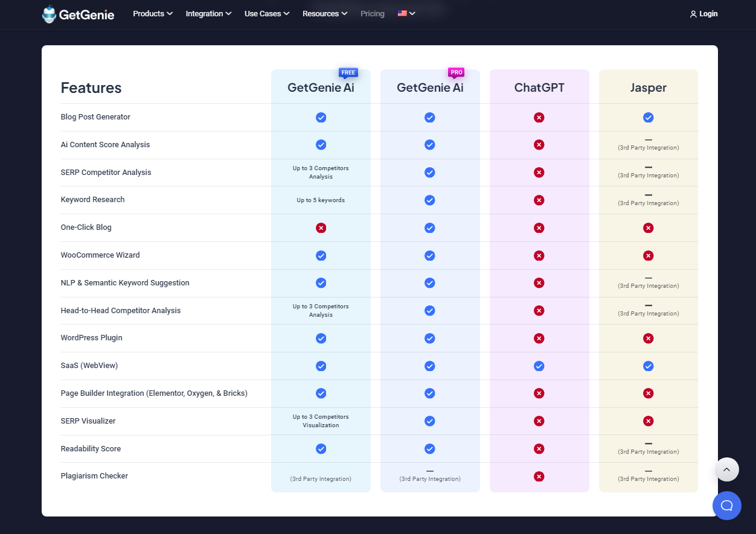The image size is (756, 534).
Task: Click WordPress Plugin checkmark in Free column
Action: point(321,339)
